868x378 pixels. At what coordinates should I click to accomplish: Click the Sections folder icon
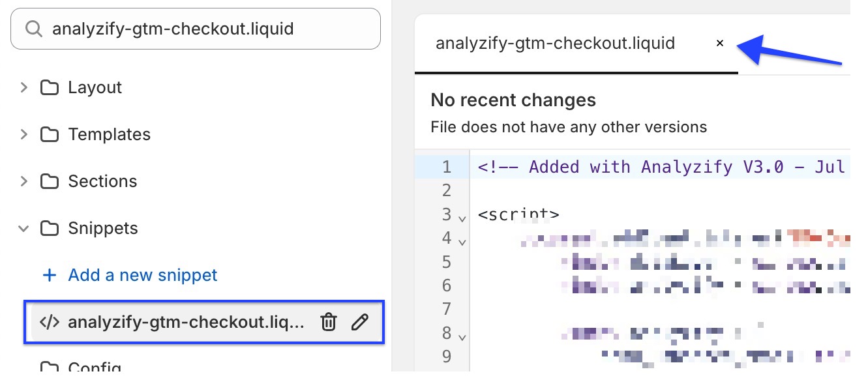click(50, 181)
